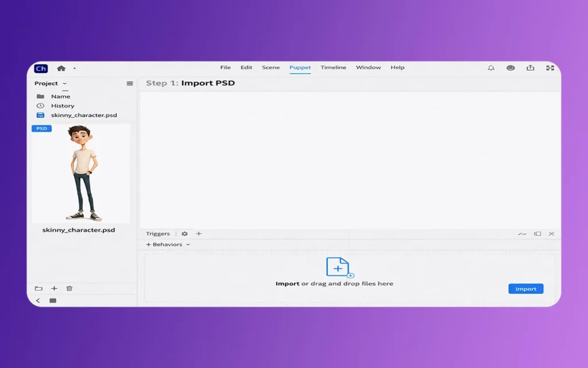Click the blue Import button
Viewport: 588px width, 368px height.
(525, 289)
